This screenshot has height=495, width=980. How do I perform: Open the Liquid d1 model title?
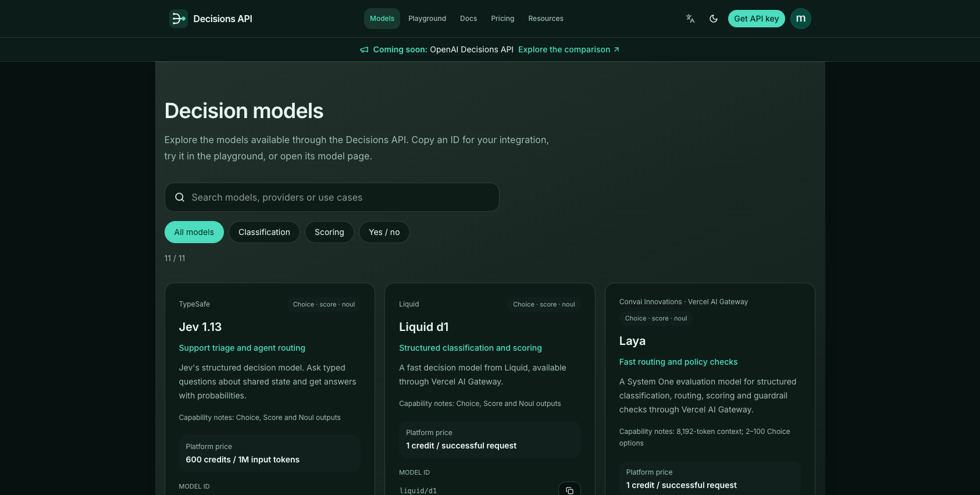click(424, 327)
